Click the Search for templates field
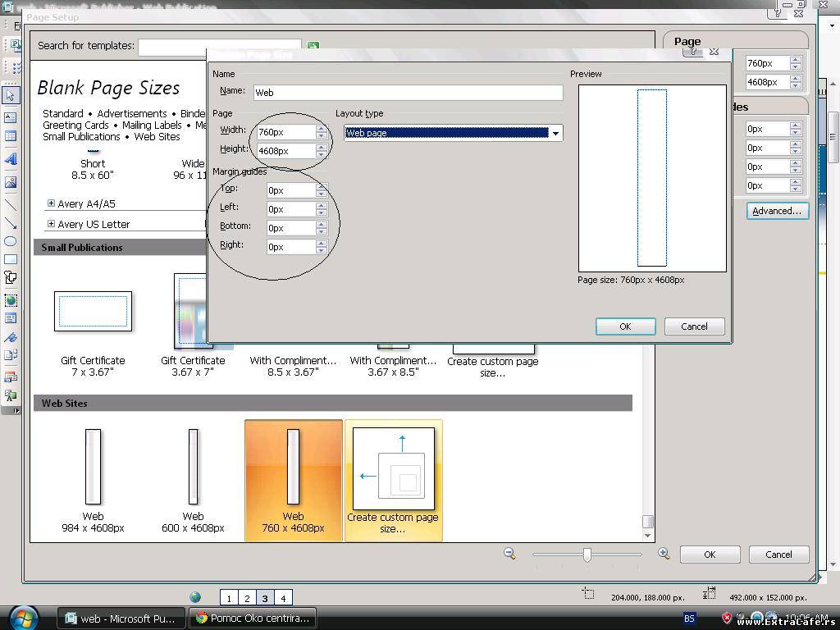Image resolution: width=840 pixels, height=630 pixels. coord(220,47)
